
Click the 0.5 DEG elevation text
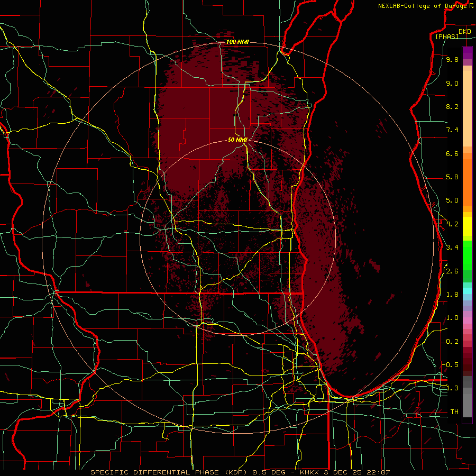[270, 472]
